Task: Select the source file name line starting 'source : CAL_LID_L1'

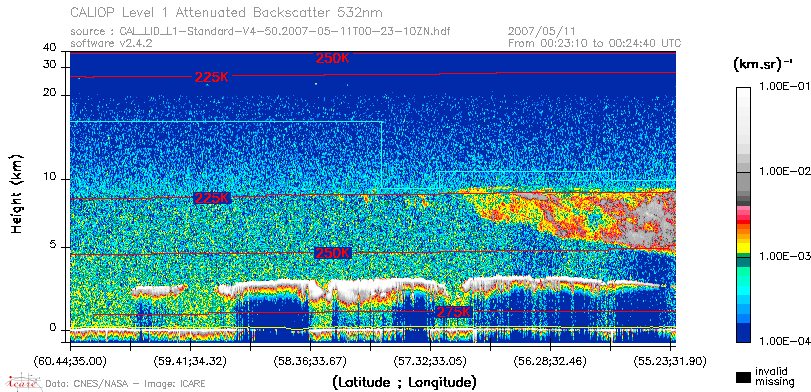Action: (x=260, y=32)
